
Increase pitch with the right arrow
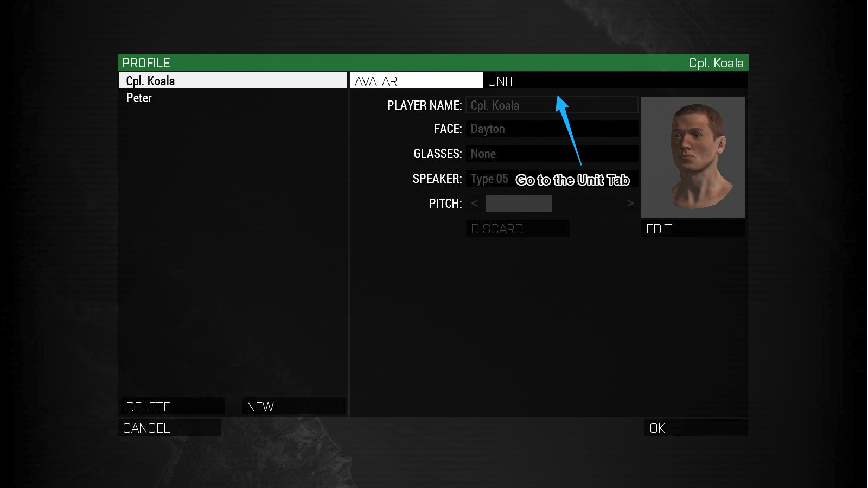[630, 204]
